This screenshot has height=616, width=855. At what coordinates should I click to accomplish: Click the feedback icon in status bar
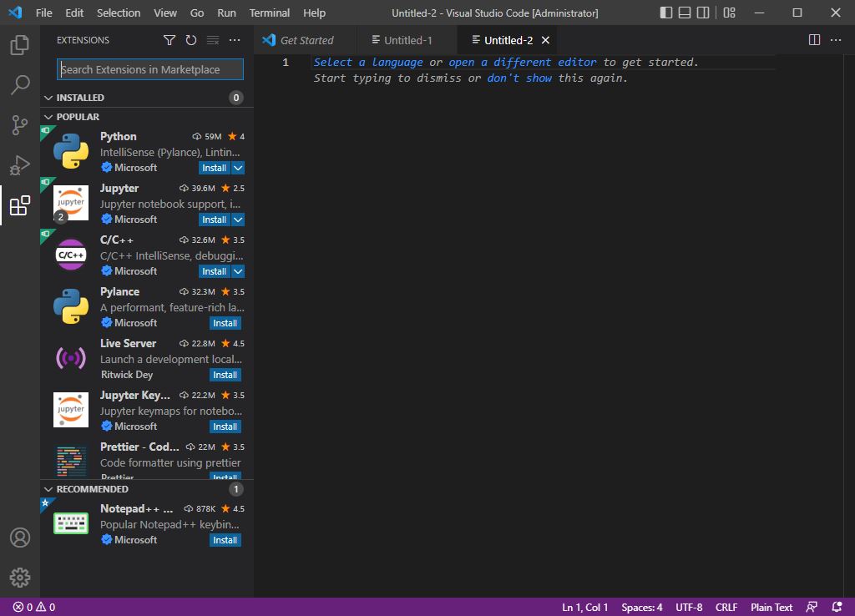pos(812,608)
